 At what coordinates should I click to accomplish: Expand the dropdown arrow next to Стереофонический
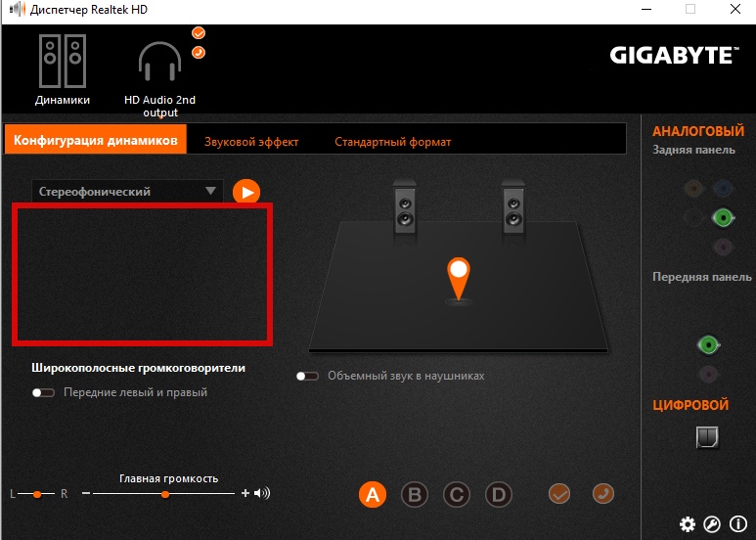(x=210, y=191)
